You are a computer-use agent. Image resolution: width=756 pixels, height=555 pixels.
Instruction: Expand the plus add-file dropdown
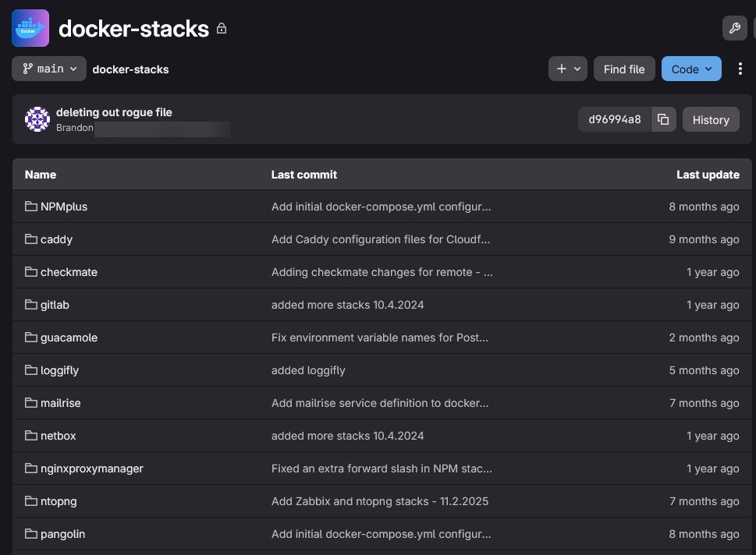tap(567, 69)
